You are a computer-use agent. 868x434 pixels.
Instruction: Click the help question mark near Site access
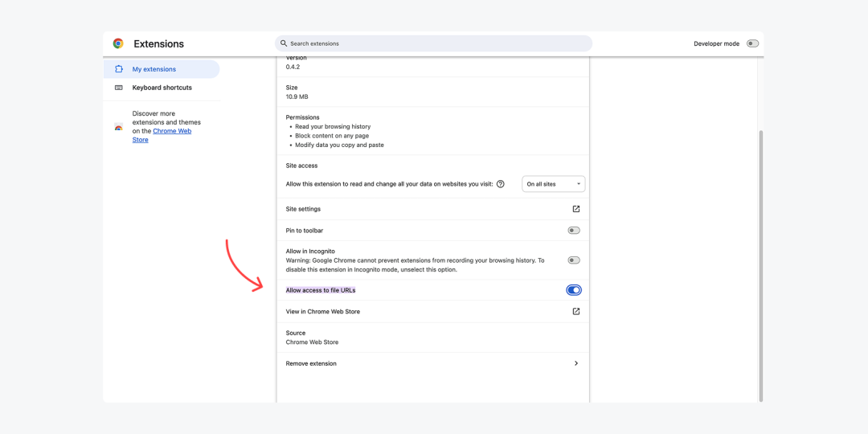501,184
